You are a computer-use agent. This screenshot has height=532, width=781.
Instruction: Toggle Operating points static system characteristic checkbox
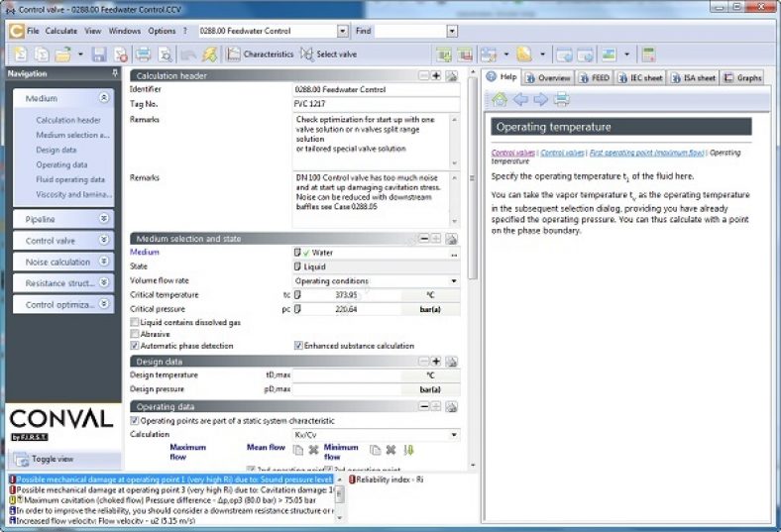click(135, 420)
